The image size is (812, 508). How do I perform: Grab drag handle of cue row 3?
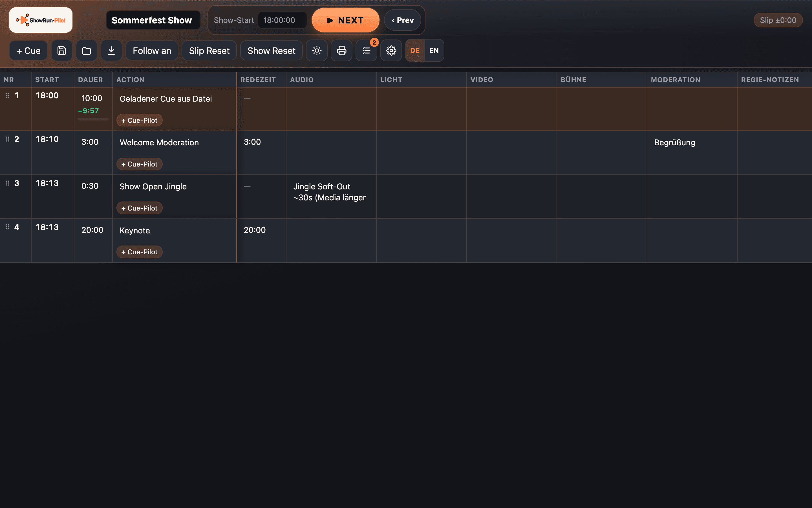click(x=8, y=183)
